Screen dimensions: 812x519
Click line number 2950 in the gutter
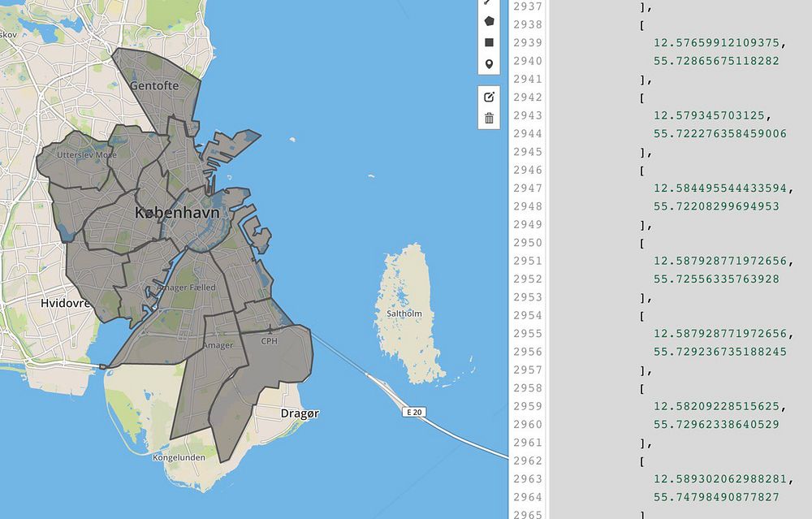(528, 243)
